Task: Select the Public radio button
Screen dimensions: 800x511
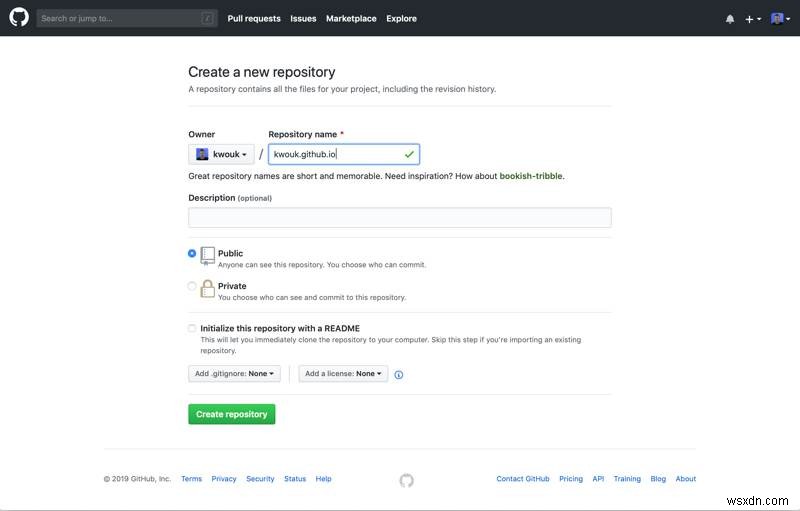Action: (x=192, y=253)
